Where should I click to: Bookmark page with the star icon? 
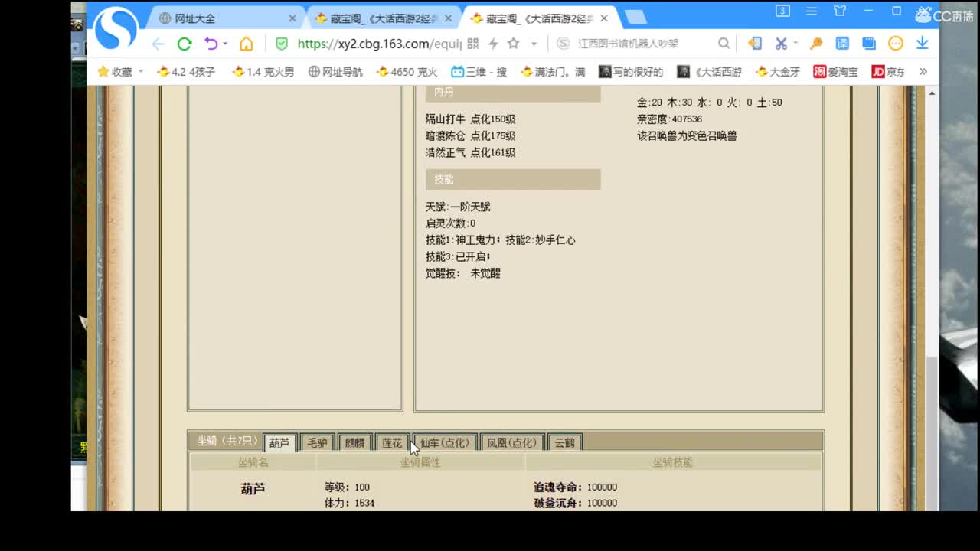pyautogui.click(x=513, y=44)
